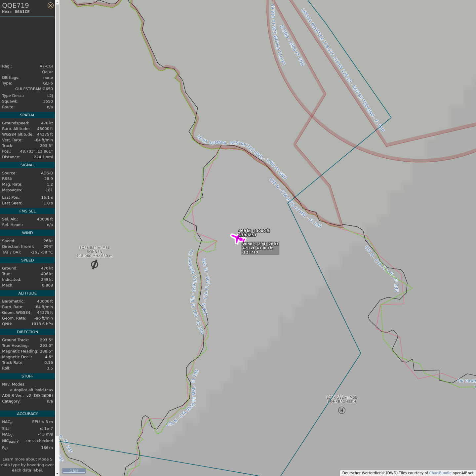Click the WIND section header

(27, 233)
